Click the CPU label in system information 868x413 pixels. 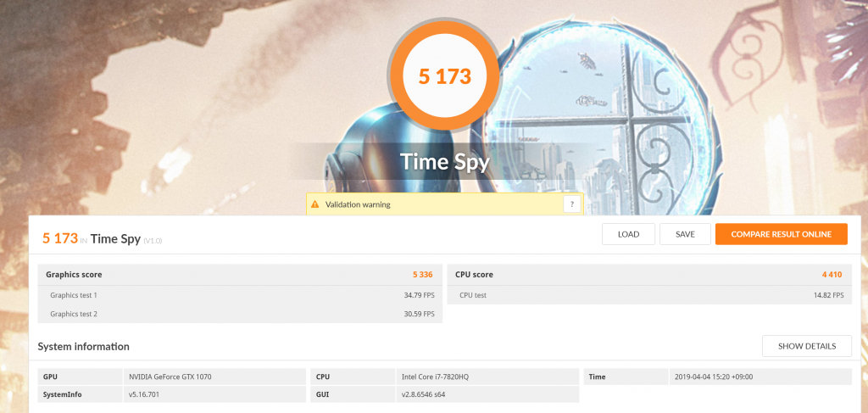click(x=353, y=377)
